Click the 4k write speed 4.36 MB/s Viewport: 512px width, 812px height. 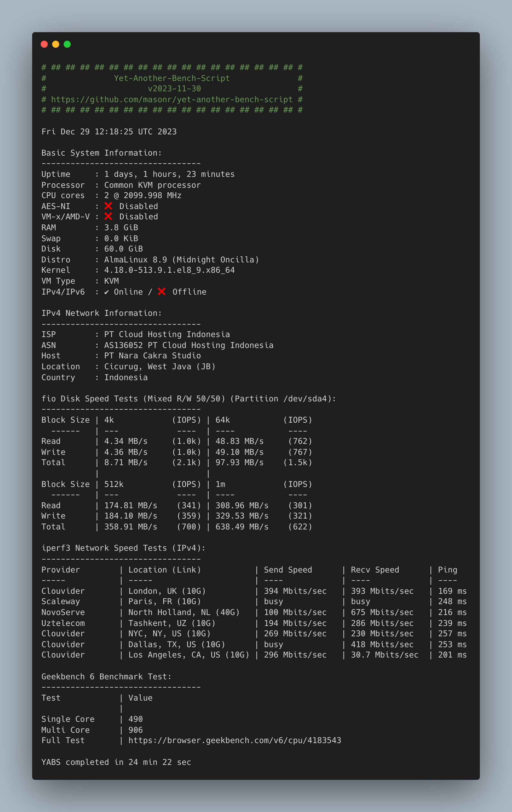click(126, 452)
